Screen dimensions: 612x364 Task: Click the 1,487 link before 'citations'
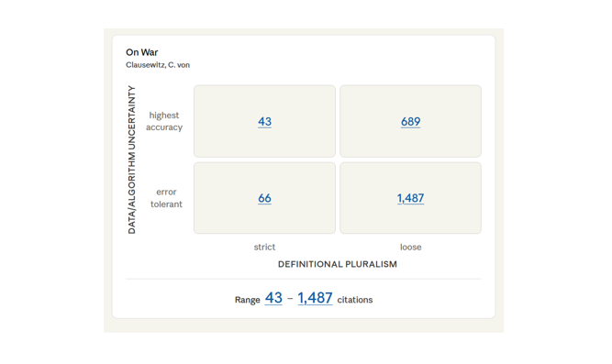[315, 298]
